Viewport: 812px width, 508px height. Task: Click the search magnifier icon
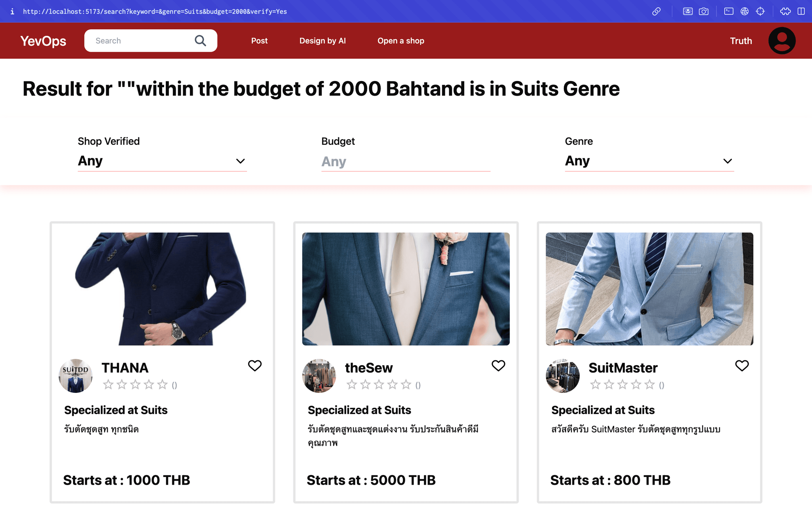click(x=200, y=40)
